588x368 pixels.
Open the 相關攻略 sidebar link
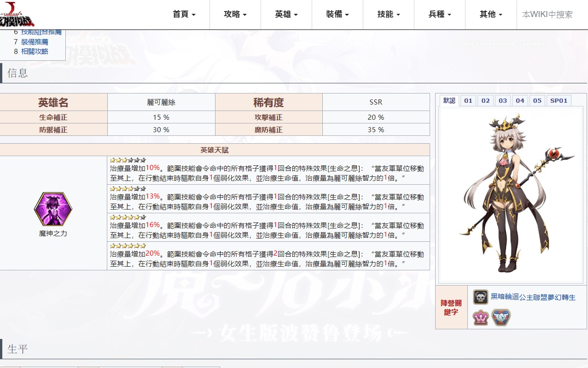point(35,52)
